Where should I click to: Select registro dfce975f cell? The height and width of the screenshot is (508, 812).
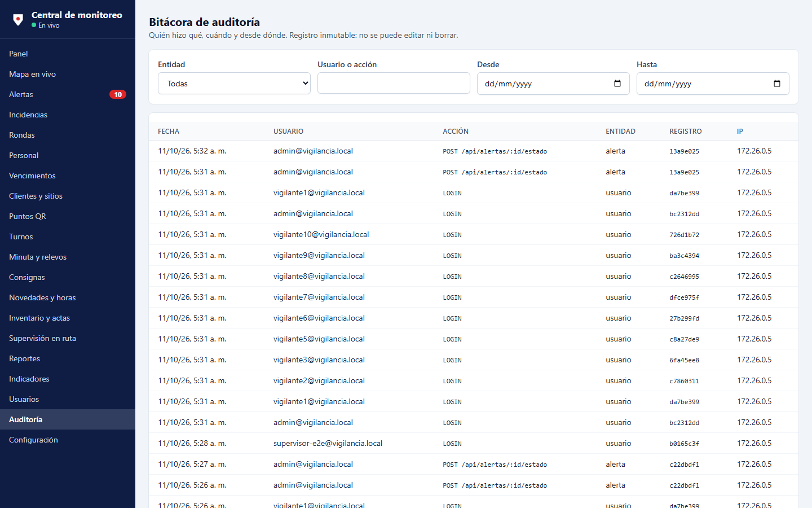pyautogui.click(x=684, y=297)
